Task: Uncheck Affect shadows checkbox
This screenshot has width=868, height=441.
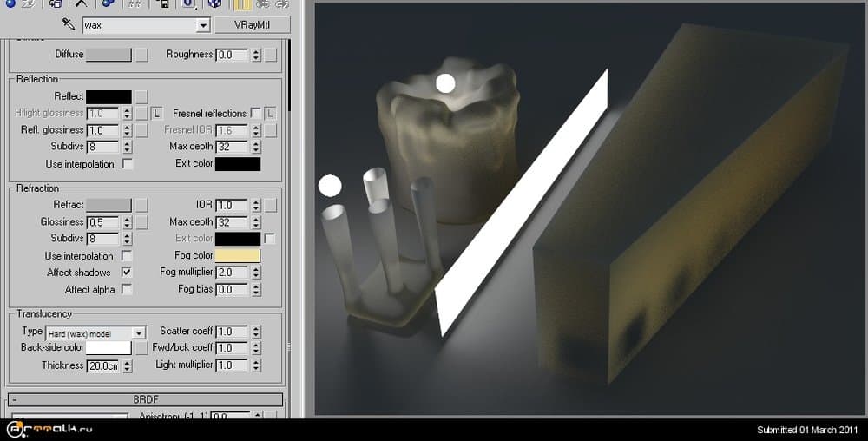Action: (127, 273)
